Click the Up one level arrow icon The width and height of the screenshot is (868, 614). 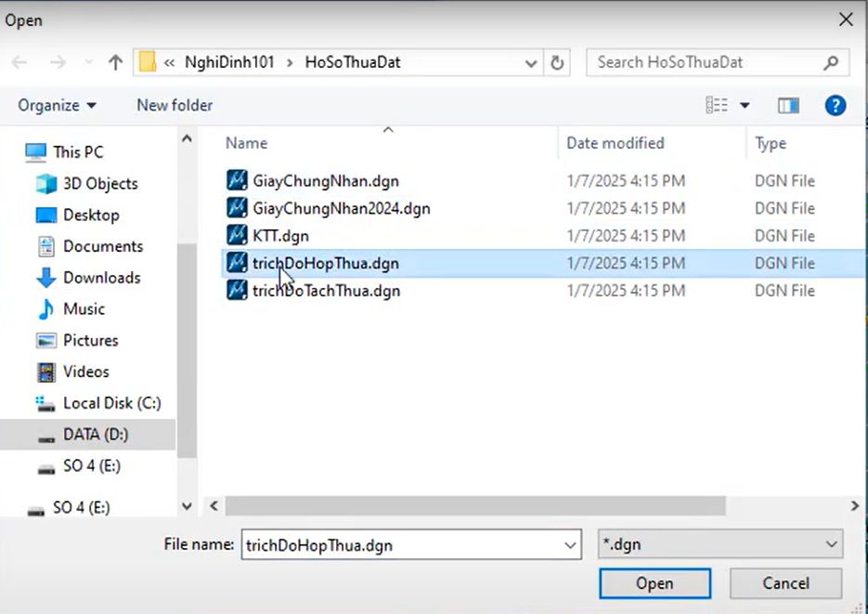pos(115,63)
